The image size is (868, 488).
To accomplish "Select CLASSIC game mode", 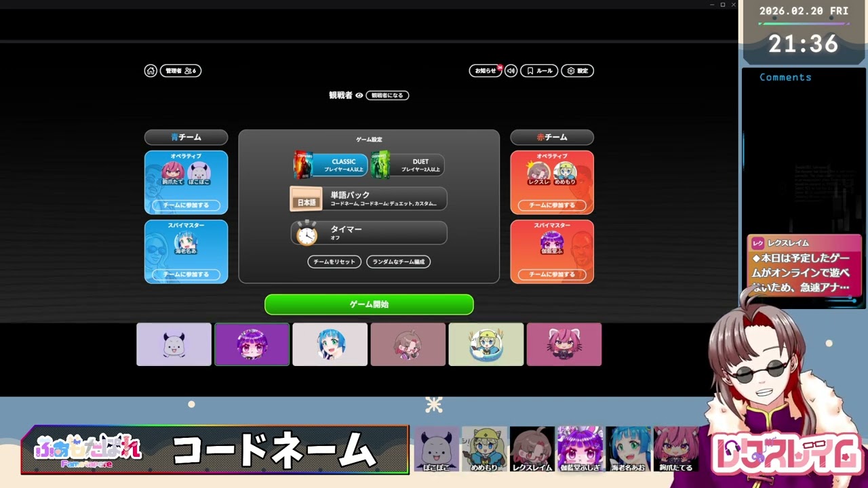I will click(x=330, y=165).
